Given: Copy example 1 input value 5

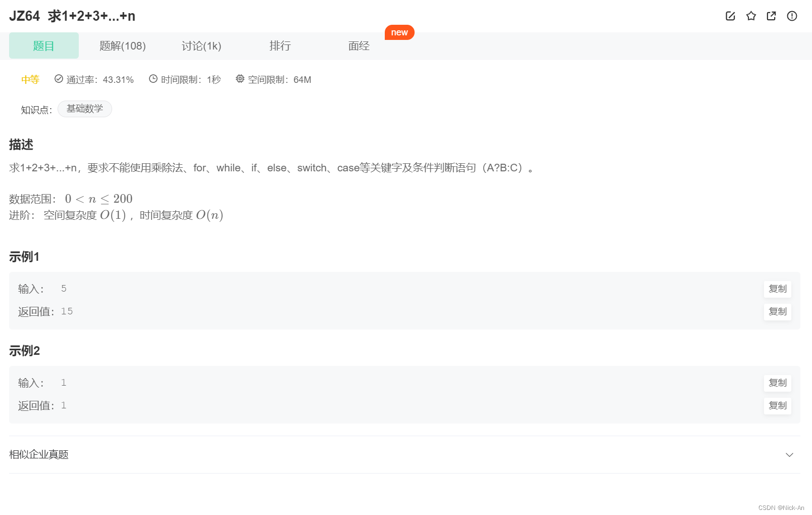Looking at the screenshot, I should (x=777, y=289).
